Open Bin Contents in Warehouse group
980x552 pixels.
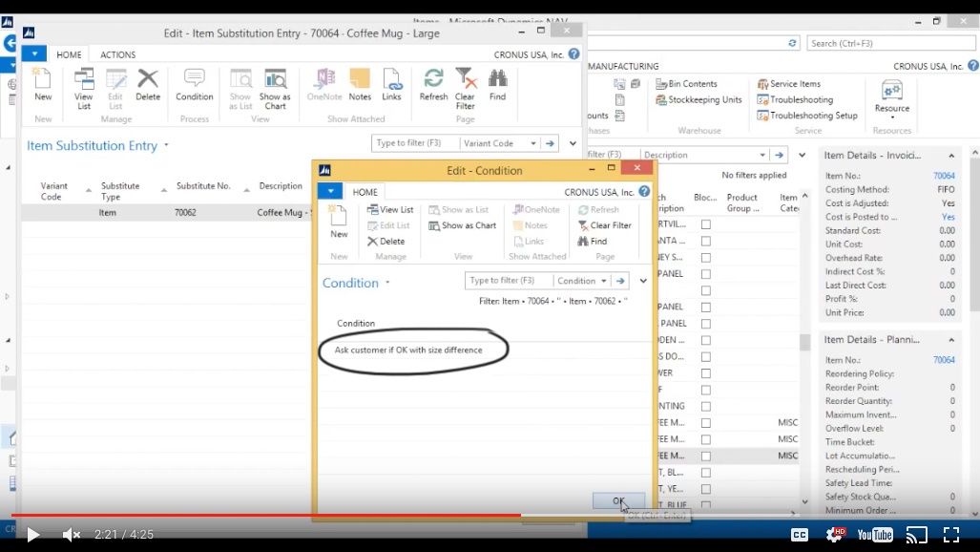[686, 83]
